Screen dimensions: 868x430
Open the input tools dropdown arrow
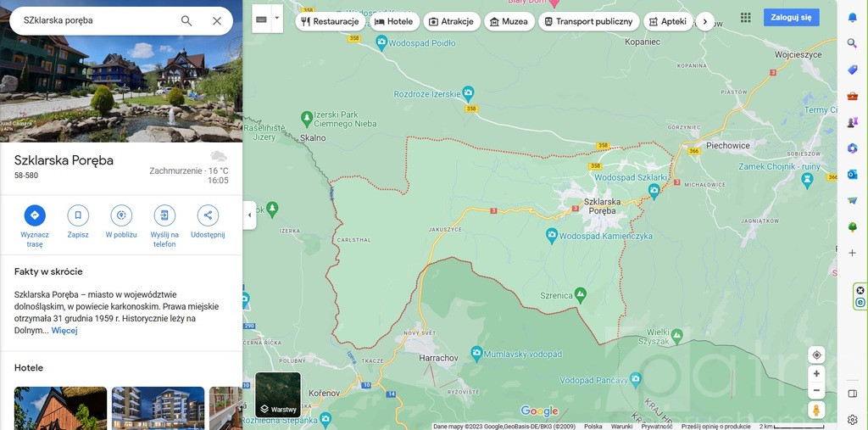pyautogui.click(x=277, y=19)
